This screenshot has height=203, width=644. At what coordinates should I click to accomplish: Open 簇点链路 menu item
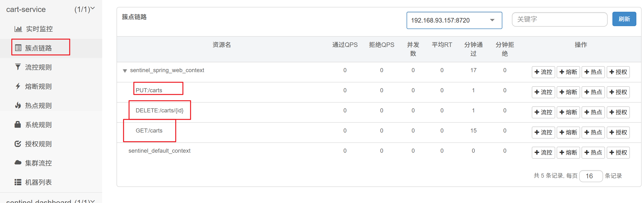(x=38, y=48)
